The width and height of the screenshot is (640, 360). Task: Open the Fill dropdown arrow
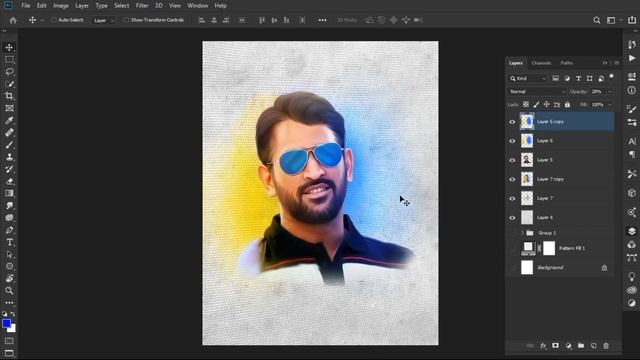point(610,105)
